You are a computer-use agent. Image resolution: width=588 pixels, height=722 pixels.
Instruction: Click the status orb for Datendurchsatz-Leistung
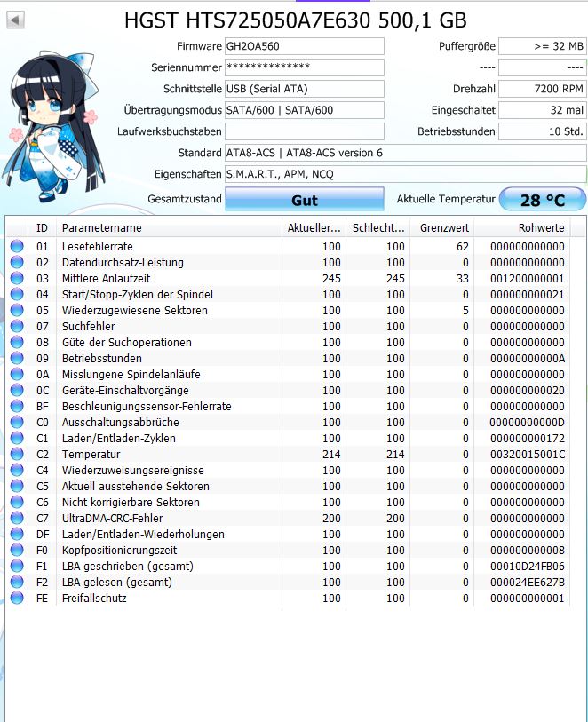click(17, 262)
